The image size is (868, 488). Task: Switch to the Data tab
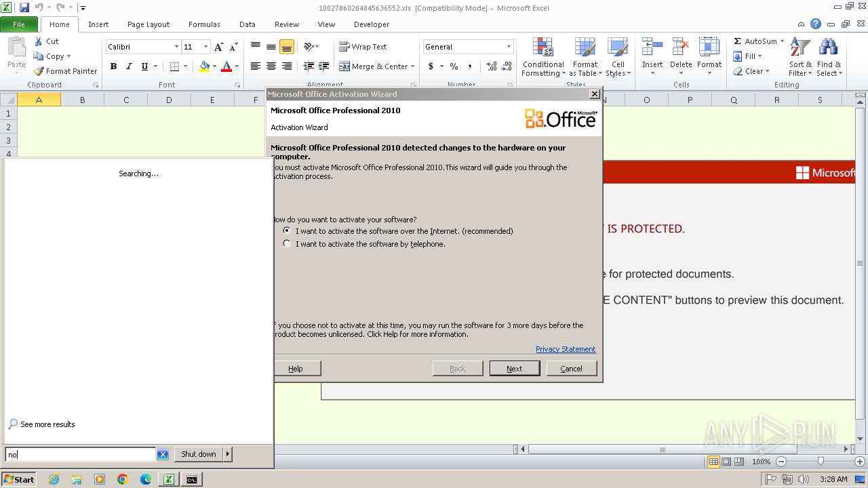pyautogui.click(x=248, y=24)
